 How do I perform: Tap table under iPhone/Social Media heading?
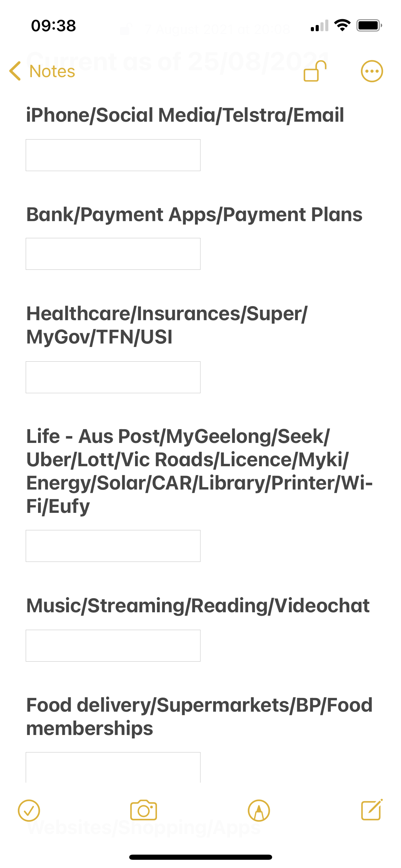coord(113,155)
